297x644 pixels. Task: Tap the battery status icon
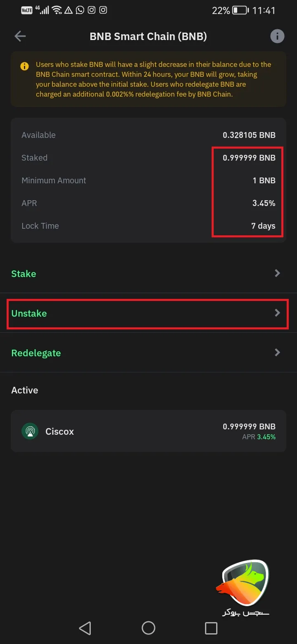pos(240,10)
